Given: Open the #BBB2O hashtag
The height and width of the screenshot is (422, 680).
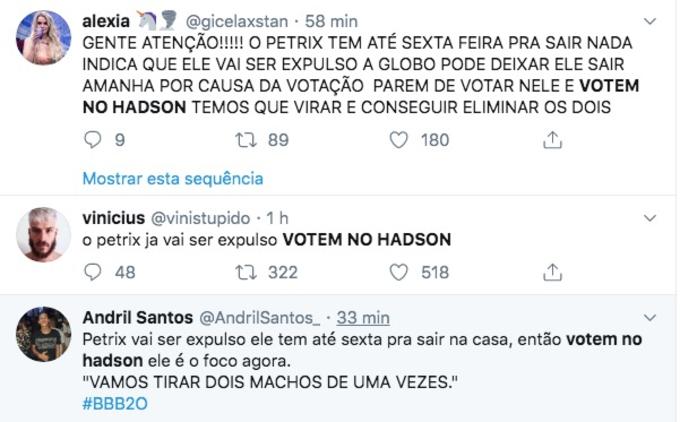Looking at the screenshot, I should point(115,404).
